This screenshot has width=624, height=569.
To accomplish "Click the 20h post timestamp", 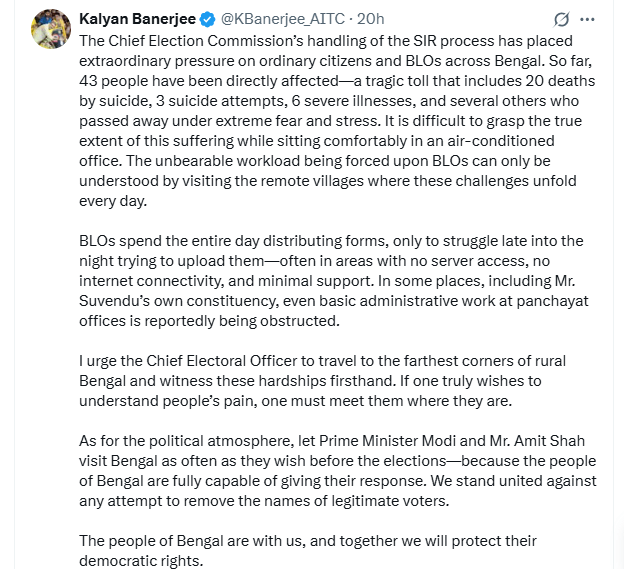I will pyautogui.click(x=370, y=19).
